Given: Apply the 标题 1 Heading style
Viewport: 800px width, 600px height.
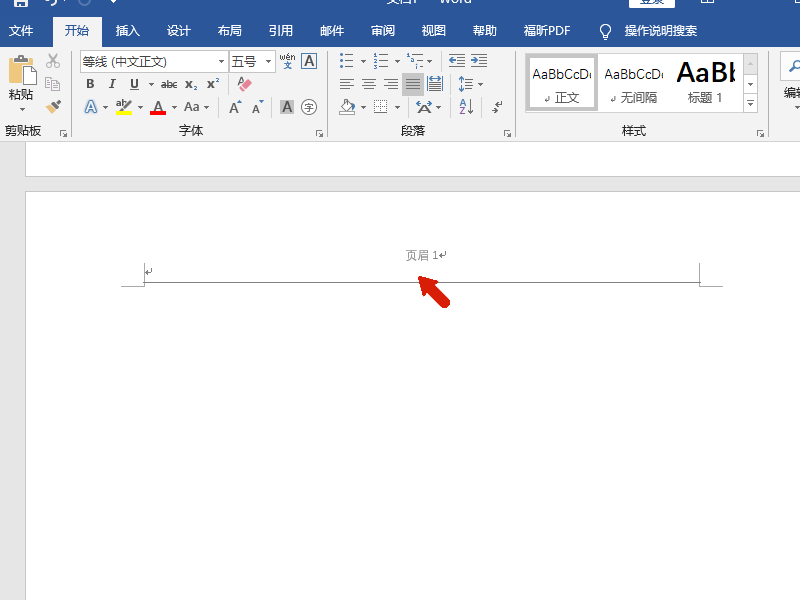Looking at the screenshot, I should pos(706,83).
